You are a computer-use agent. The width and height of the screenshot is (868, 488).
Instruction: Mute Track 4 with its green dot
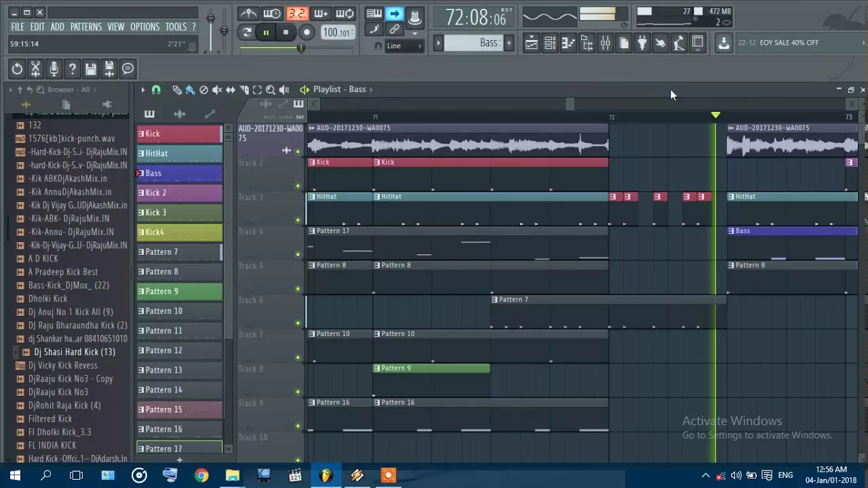point(297,254)
